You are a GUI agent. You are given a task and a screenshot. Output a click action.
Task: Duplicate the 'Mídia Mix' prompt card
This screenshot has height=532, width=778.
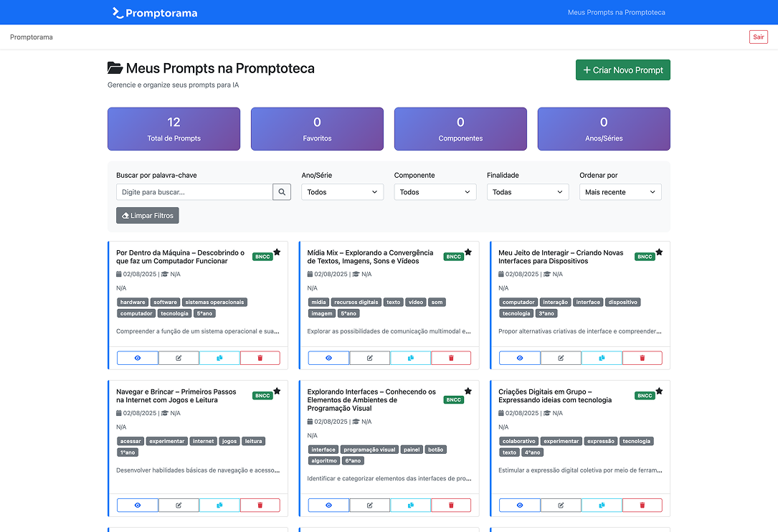point(411,358)
